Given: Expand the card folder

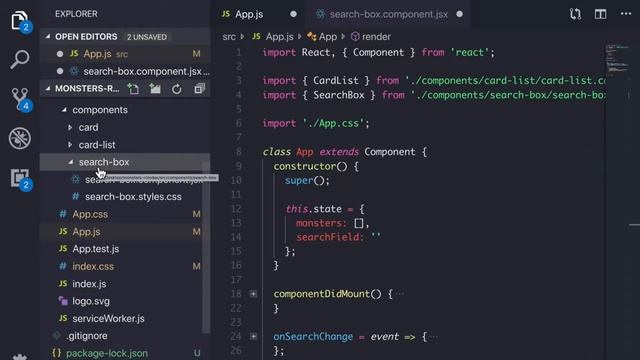Looking at the screenshot, I should point(70,127).
